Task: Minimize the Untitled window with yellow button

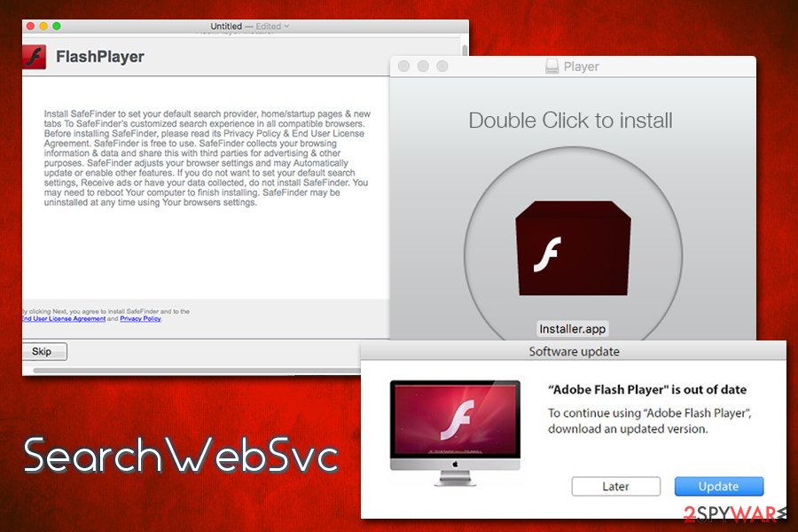Action: tap(43, 26)
